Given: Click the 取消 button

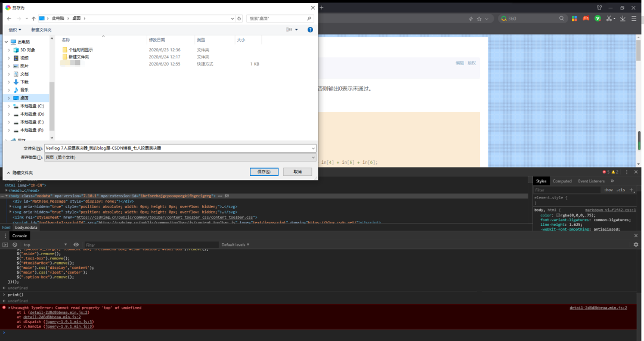Looking at the screenshot, I should pyautogui.click(x=298, y=172).
